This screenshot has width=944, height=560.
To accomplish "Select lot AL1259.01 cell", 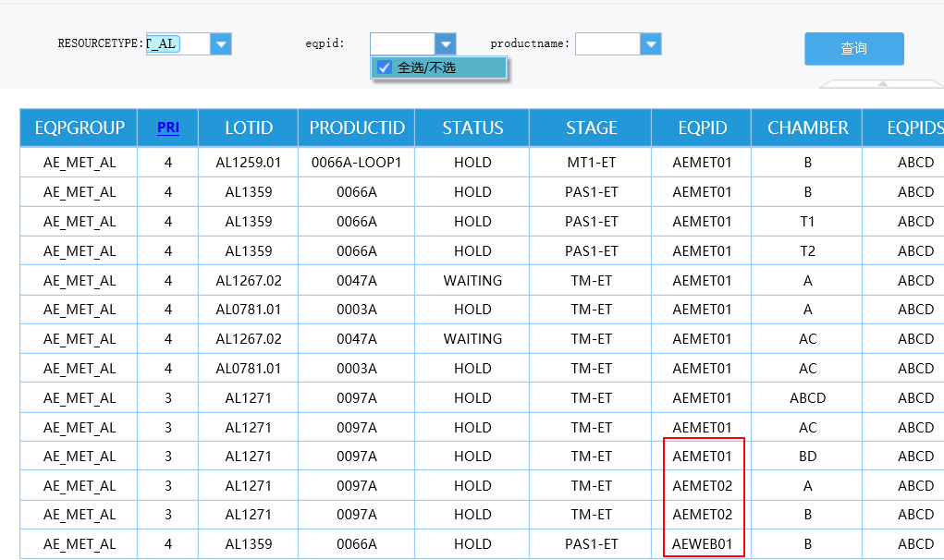I will pos(249,163).
